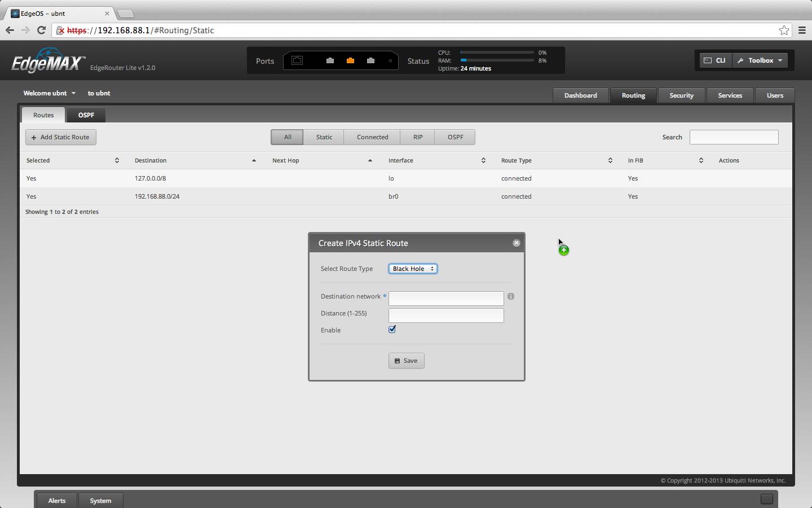Go to the Security tab
This screenshot has height=508, width=812.
[681, 95]
